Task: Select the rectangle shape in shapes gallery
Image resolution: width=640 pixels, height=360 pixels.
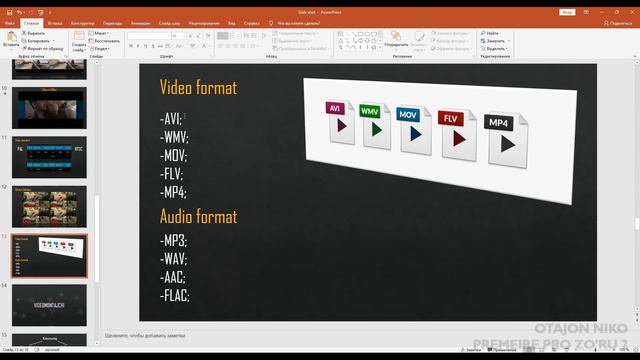Action: [x=360, y=34]
